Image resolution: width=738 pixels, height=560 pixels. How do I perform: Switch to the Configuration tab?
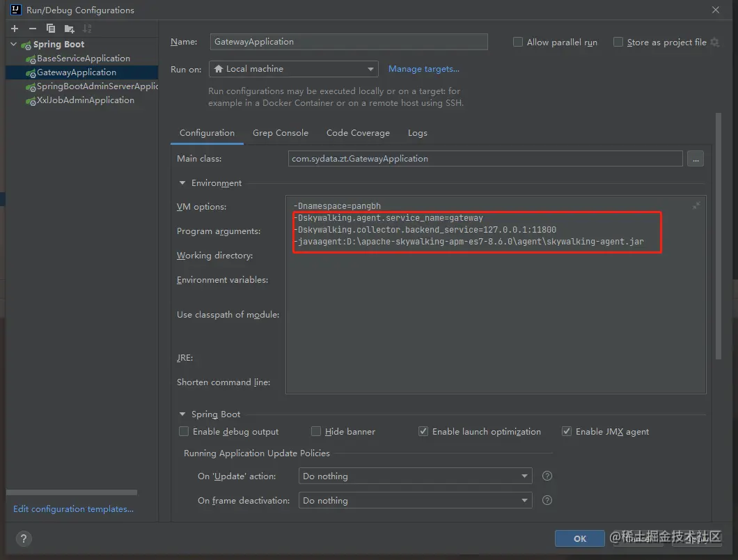click(207, 133)
